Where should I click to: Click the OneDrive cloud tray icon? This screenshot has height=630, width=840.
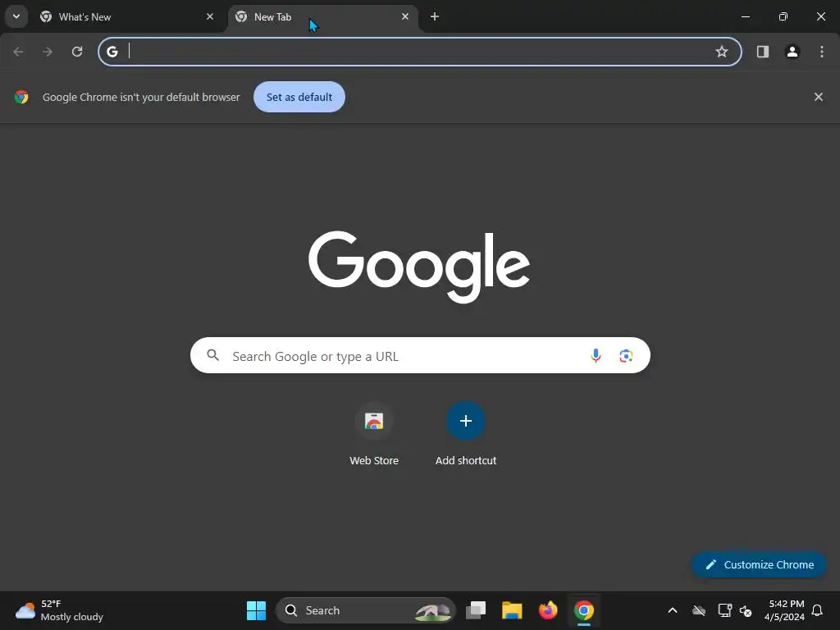[699, 610]
